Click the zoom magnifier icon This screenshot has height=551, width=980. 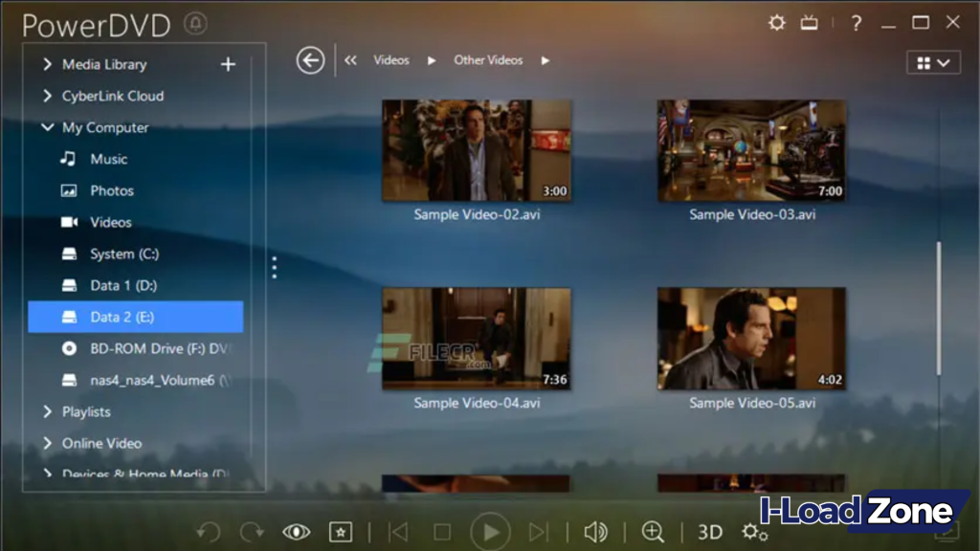pos(653,532)
